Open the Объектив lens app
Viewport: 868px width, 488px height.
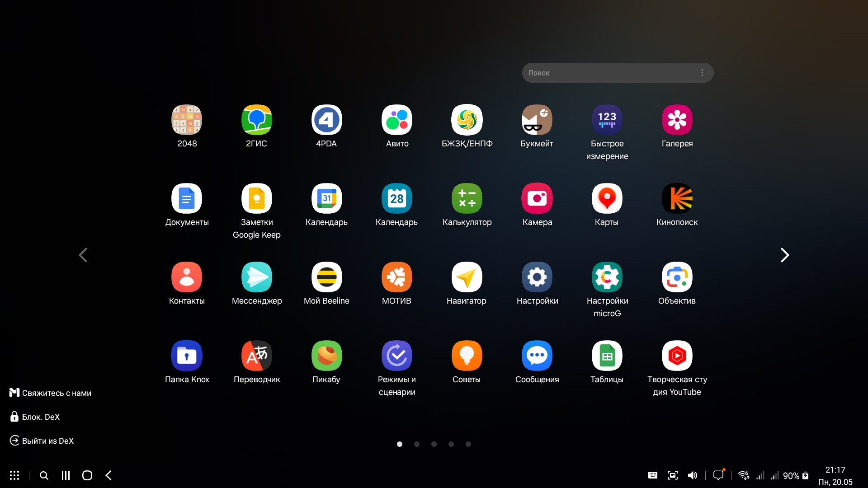point(677,277)
